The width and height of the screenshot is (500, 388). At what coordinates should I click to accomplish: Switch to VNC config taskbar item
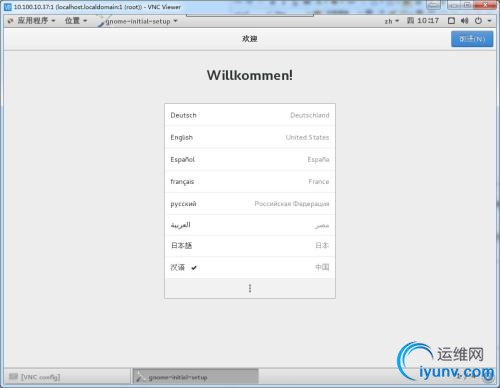click(67, 377)
